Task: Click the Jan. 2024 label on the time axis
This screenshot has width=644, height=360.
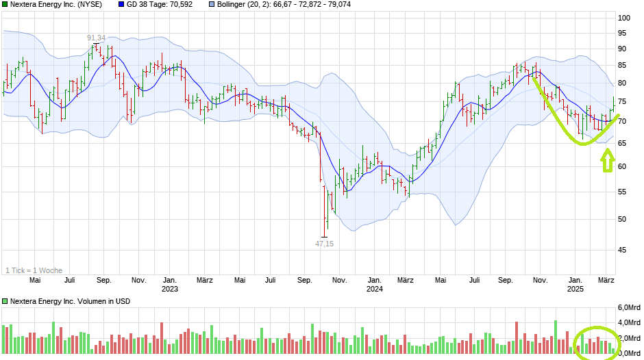Action: (374, 284)
